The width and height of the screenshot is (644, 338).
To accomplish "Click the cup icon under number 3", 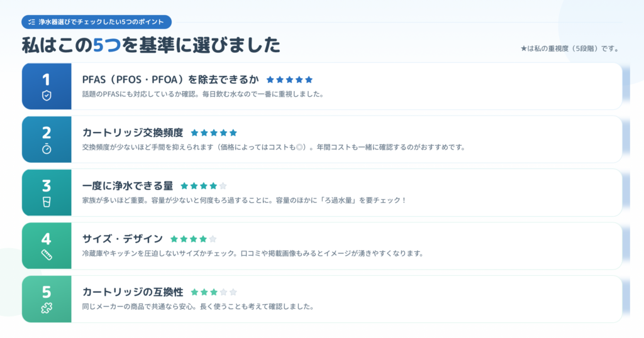I will (x=47, y=202).
